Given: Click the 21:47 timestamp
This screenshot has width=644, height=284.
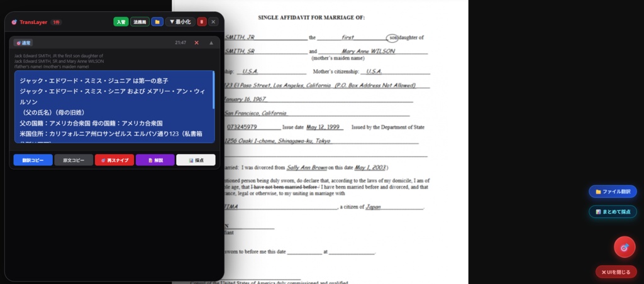Looking at the screenshot, I should (x=180, y=43).
